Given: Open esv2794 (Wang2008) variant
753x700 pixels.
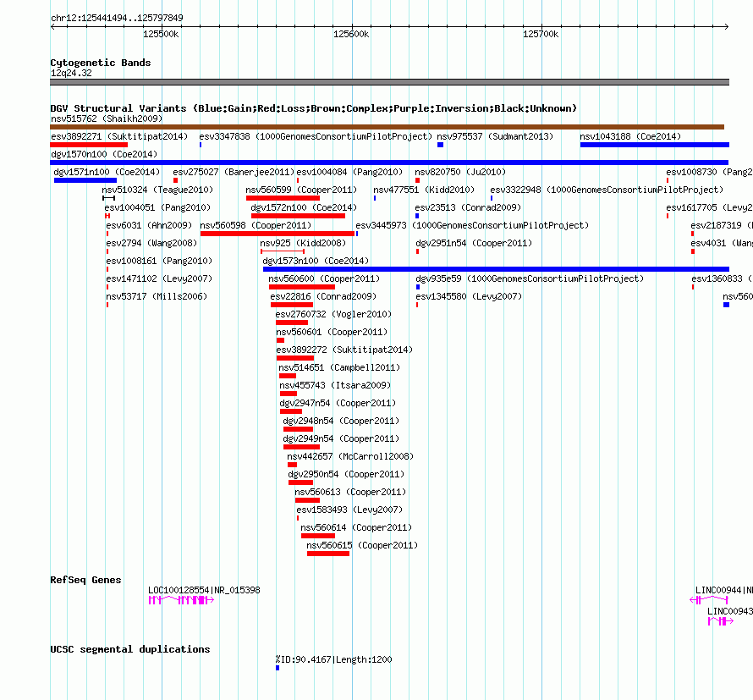Looking at the screenshot, I should [151, 243].
